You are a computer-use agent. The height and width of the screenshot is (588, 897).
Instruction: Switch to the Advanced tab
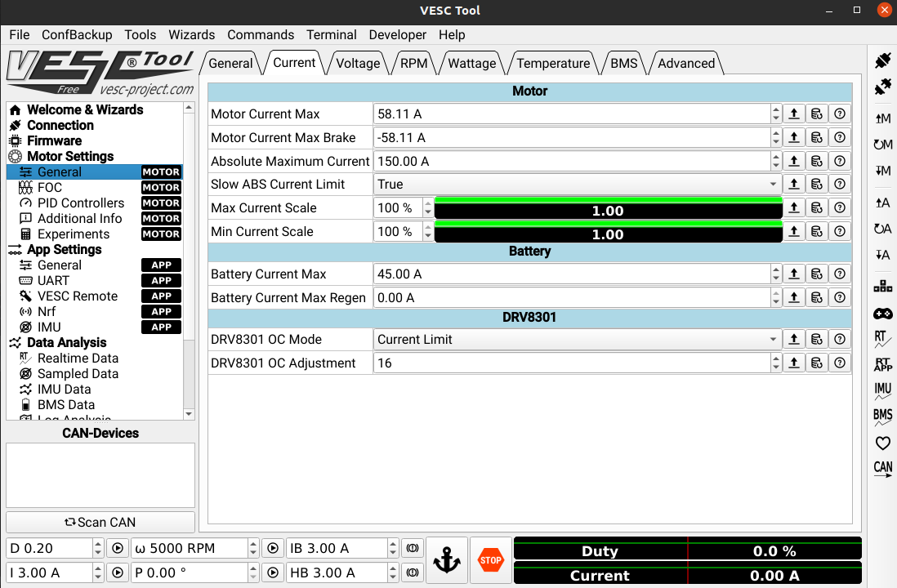pyautogui.click(x=686, y=64)
